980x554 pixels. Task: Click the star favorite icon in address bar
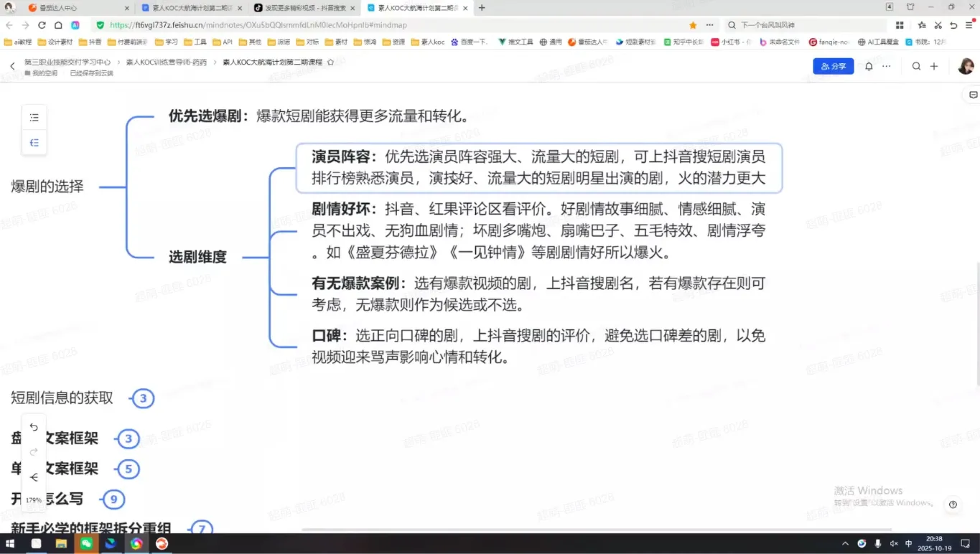[x=691, y=24]
